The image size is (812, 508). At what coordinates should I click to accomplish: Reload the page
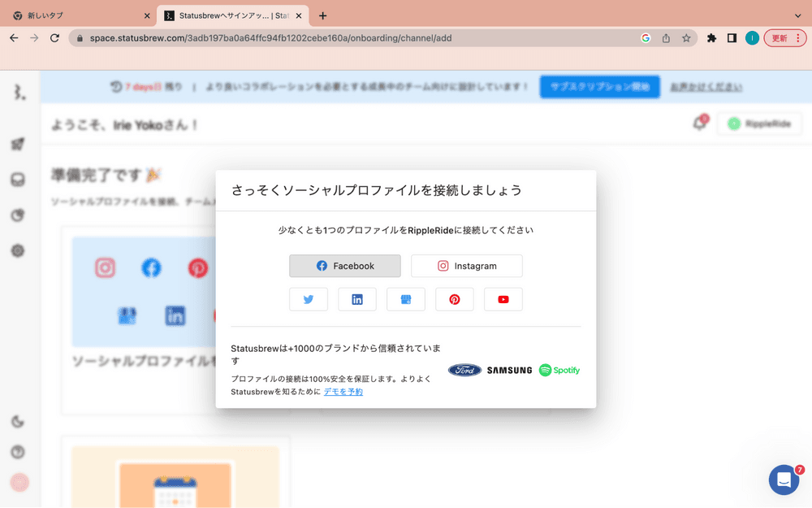click(x=54, y=38)
